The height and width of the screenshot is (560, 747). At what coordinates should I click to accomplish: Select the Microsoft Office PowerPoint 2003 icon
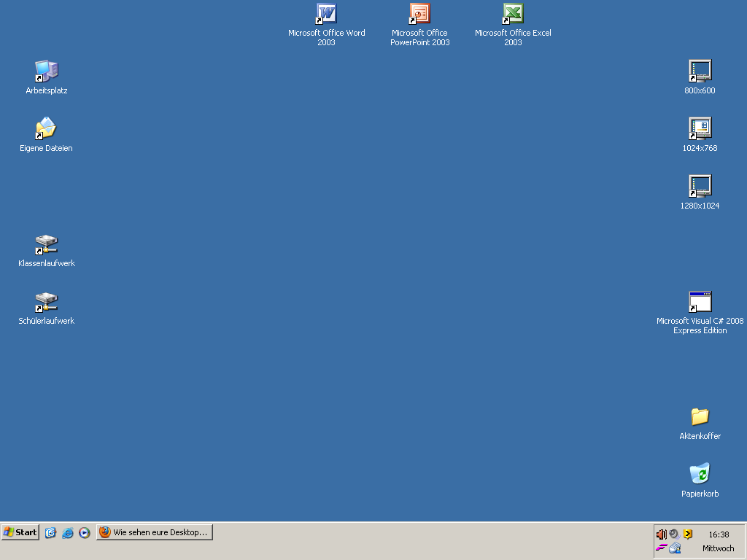coord(419,14)
